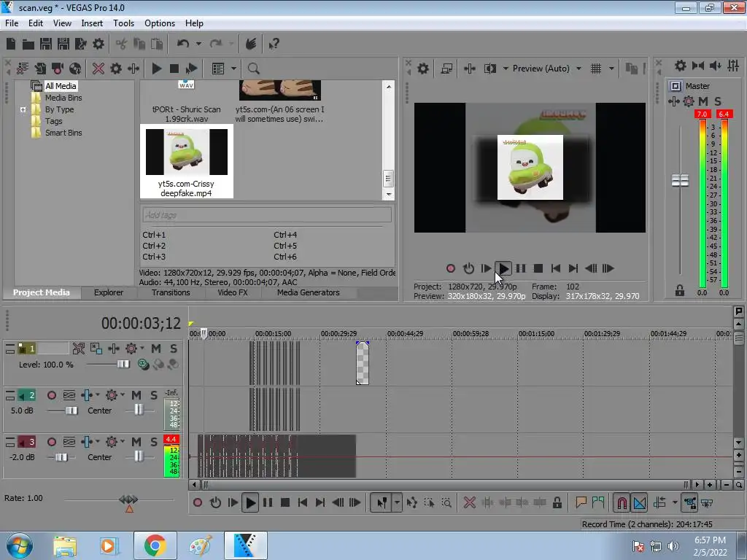Mute audio track 2
Screen dimensions: 747x560
tap(136, 395)
